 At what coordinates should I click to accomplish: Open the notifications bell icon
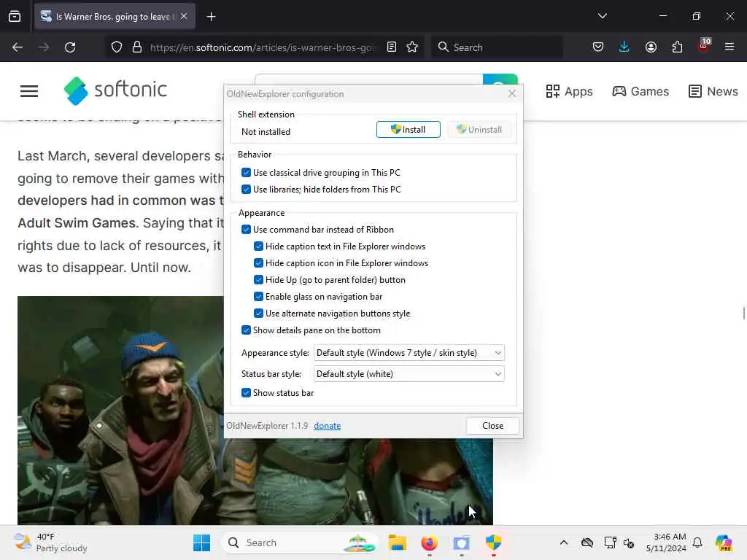tap(697, 542)
